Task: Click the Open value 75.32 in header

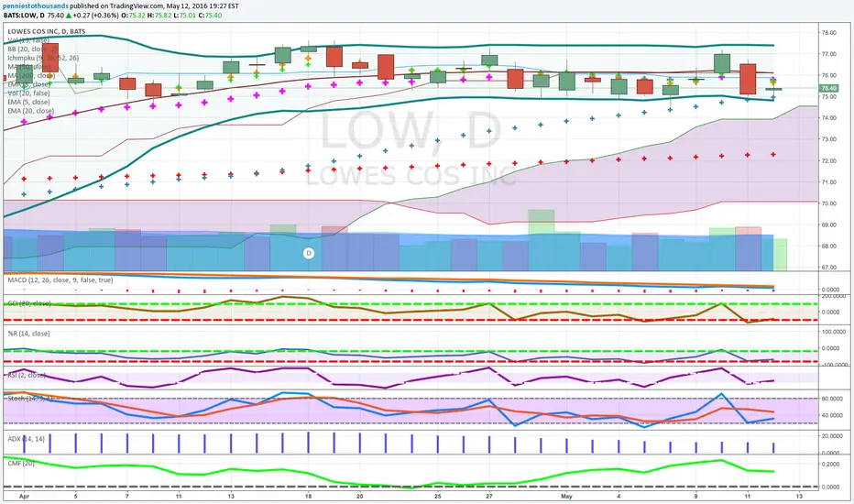Action: point(135,16)
